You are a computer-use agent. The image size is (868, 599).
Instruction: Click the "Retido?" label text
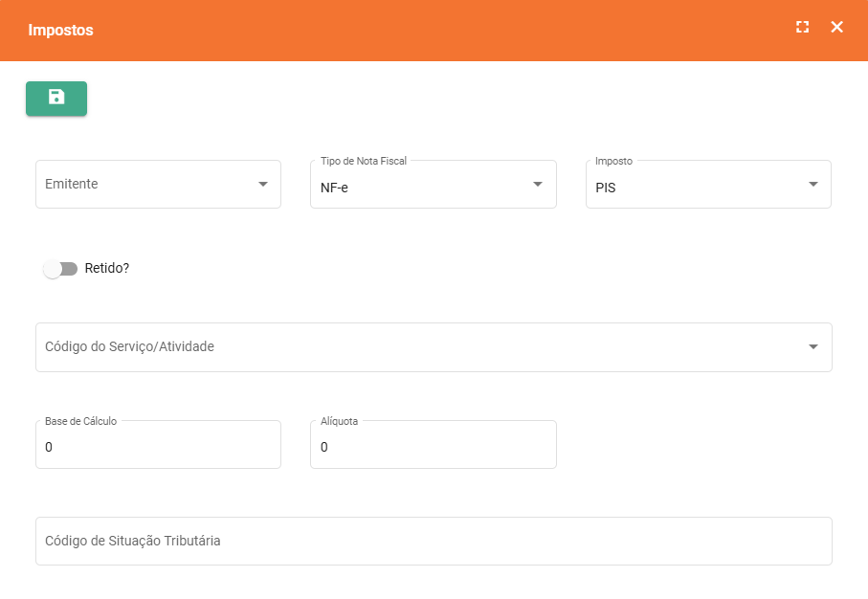tap(107, 268)
